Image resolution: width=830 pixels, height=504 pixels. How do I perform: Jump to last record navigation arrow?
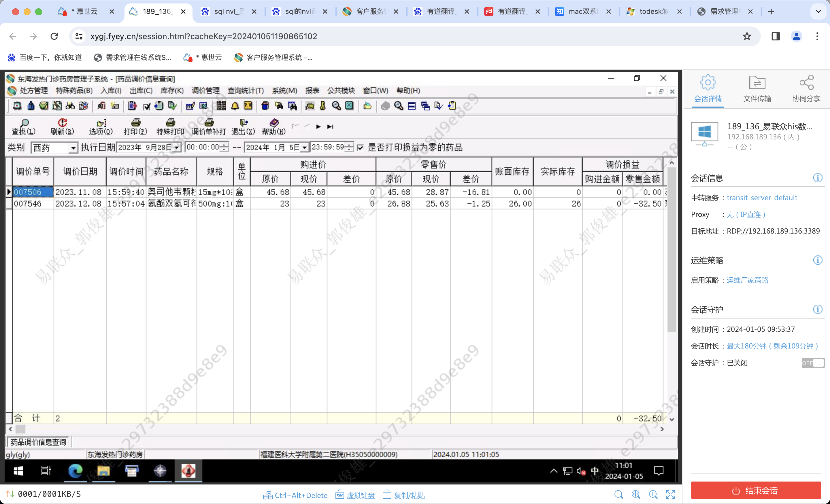[x=331, y=127]
